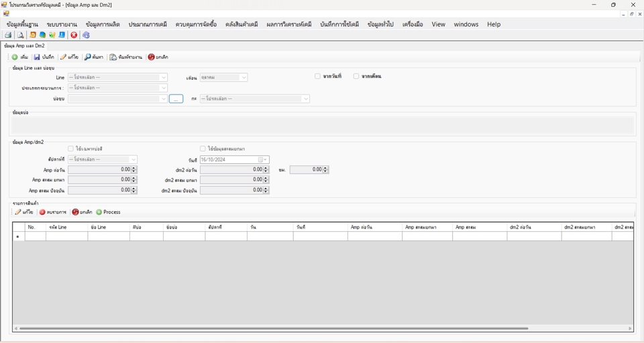Click the บันทึก (Save) floppy disk icon
The image size is (644, 343).
(x=37, y=57)
